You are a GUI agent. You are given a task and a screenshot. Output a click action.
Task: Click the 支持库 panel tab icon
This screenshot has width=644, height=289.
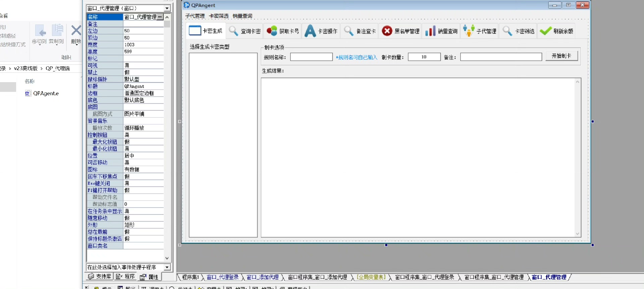click(x=91, y=277)
